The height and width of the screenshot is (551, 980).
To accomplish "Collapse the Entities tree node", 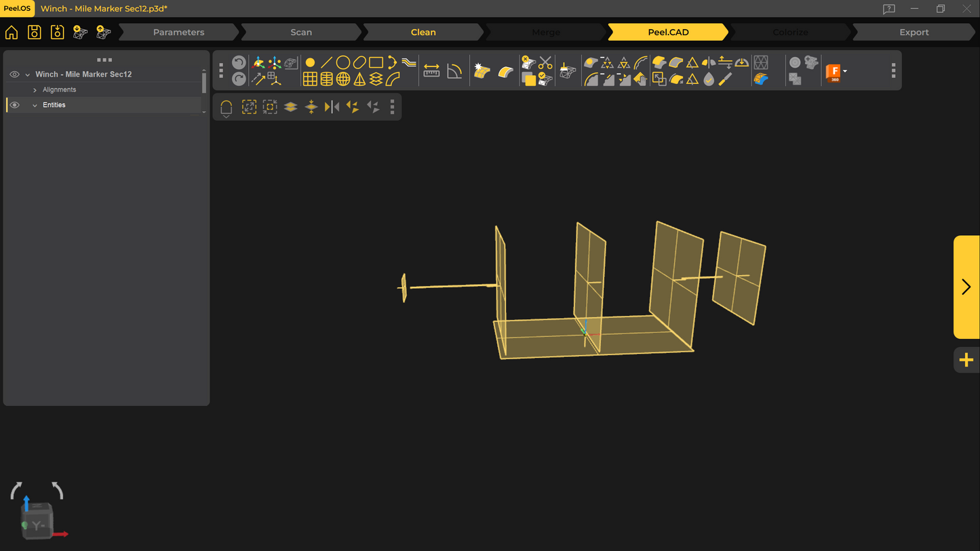I will point(35,105).
